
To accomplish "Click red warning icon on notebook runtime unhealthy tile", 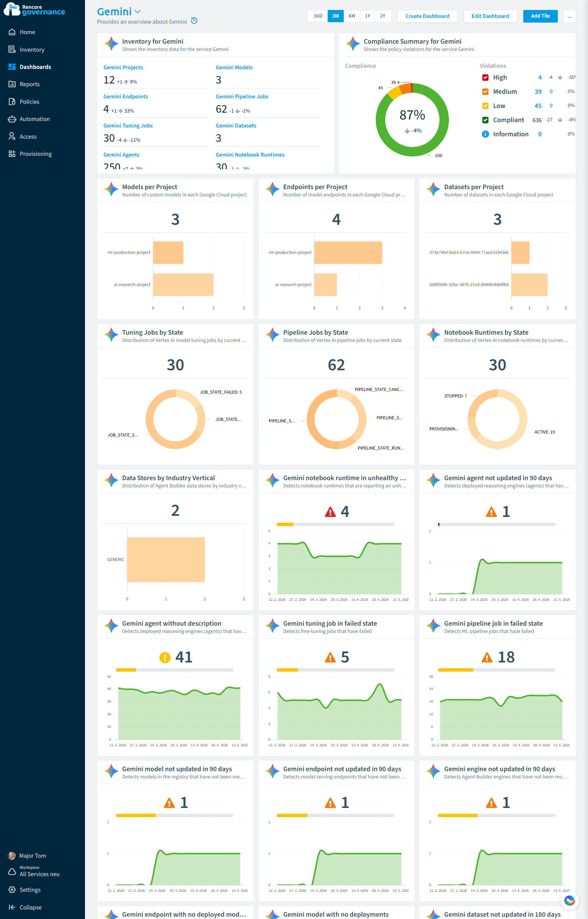I will tap(330, 512).
